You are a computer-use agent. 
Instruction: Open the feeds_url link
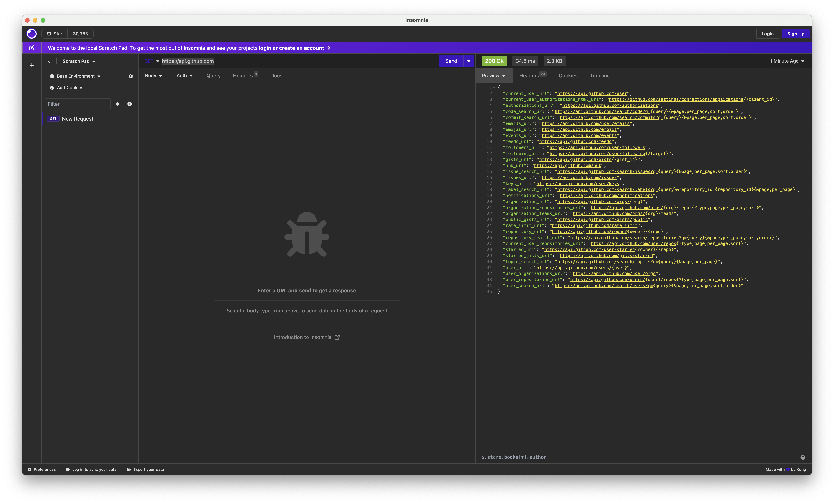[575, 141]
